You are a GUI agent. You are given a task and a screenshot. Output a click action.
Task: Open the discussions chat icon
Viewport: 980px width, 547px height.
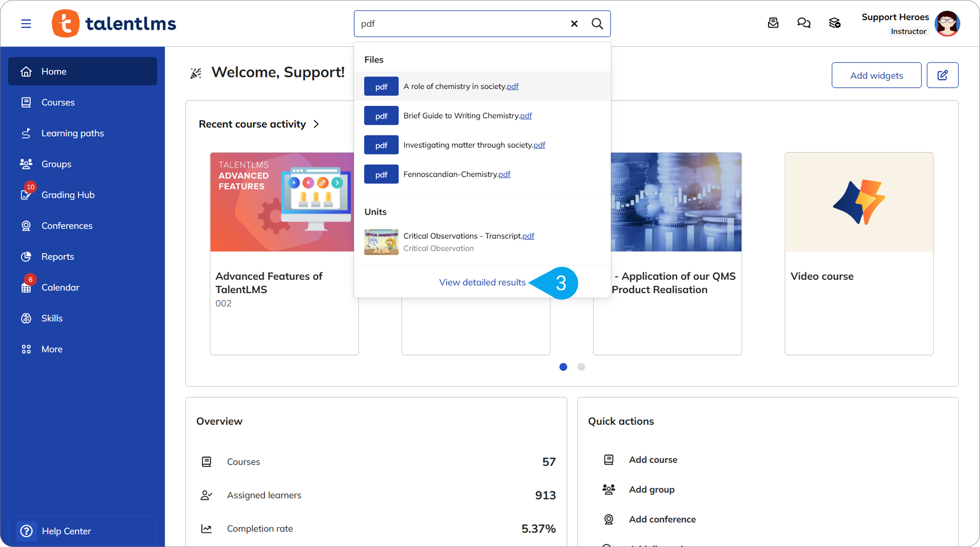coord(804,23)
